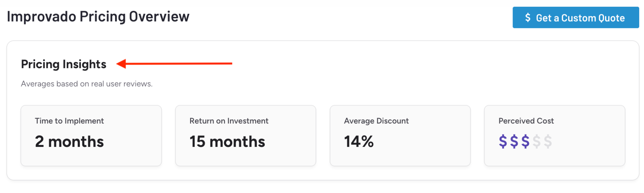Adjust the Perceived Cost dollar-sign rating scale
The width and height of the screenshot is (644, 193).
[x=525, y=141]
